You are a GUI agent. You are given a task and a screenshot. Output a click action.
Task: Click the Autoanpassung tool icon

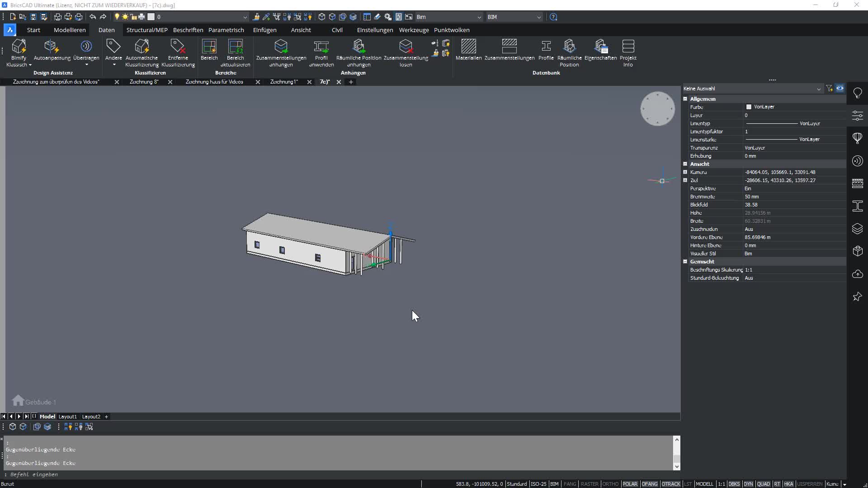51,46
